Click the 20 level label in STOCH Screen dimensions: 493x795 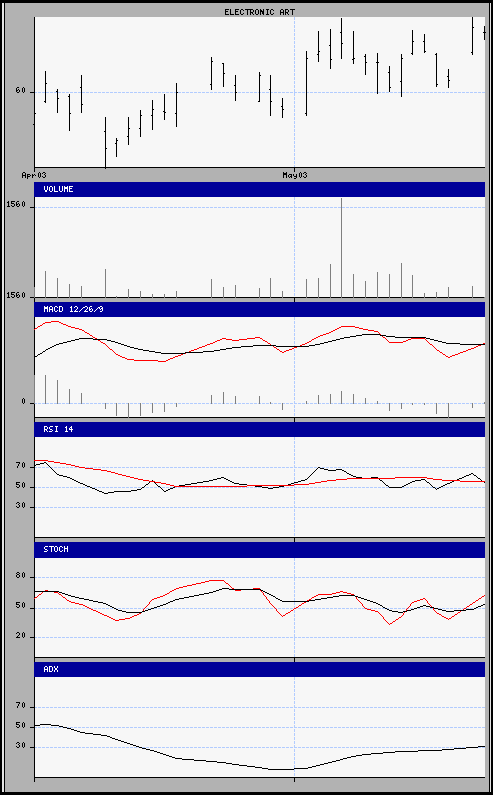21,637
